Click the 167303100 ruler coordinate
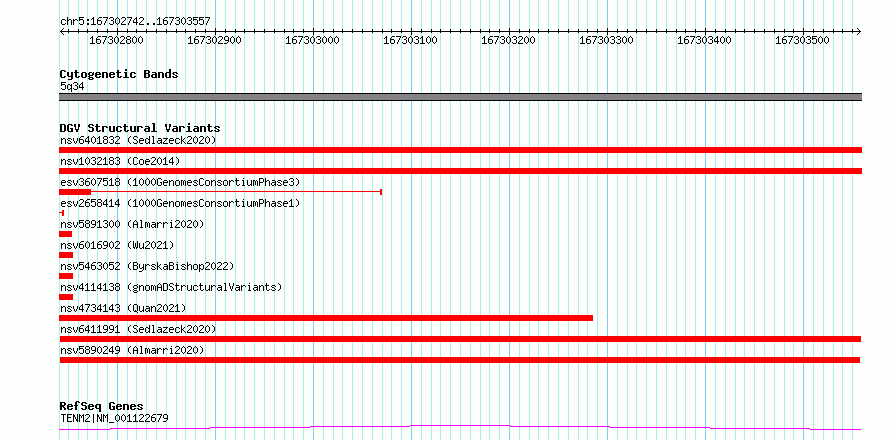890x440 pixels. [x=410, y=41]
